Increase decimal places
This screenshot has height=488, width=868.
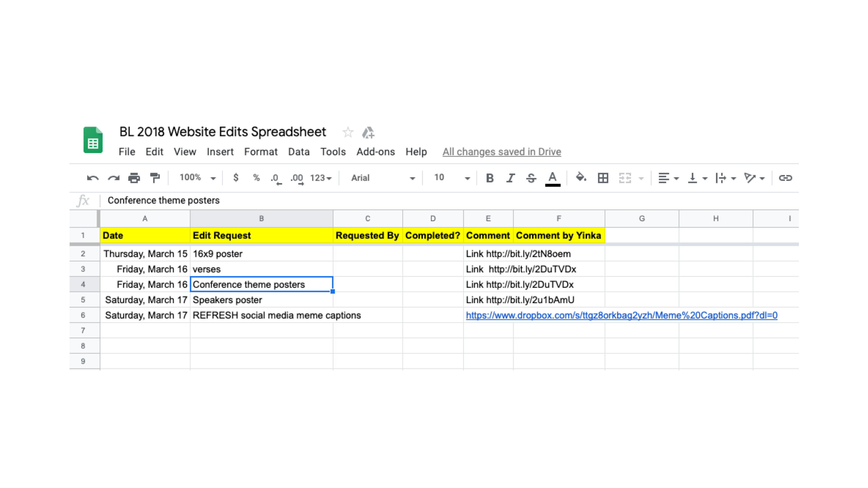point(297,178)
